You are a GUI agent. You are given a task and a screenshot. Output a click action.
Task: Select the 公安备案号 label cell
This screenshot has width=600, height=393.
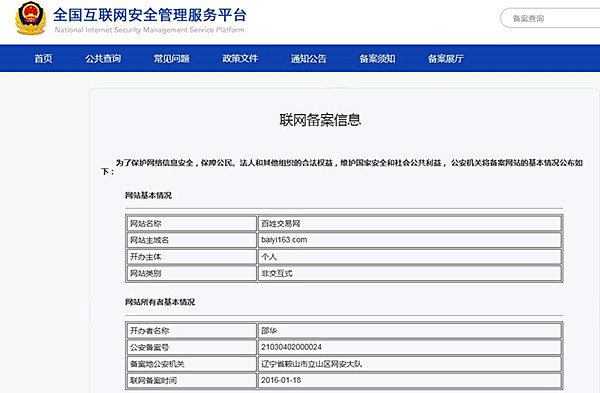click(191, 347)
